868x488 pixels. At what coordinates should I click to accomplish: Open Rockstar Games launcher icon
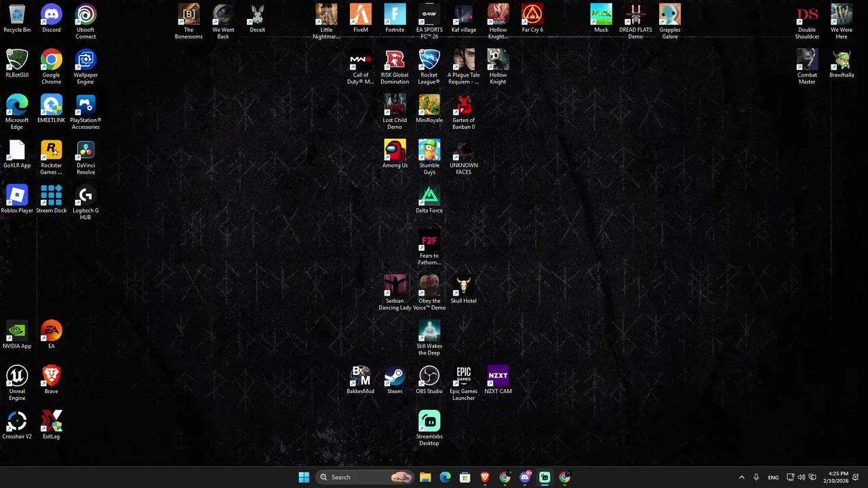point(52,158)
